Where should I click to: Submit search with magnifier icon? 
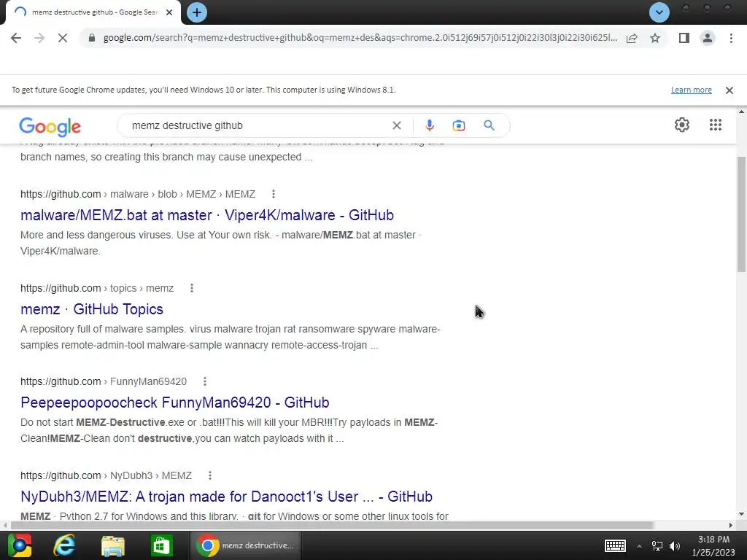coord(489,125)
